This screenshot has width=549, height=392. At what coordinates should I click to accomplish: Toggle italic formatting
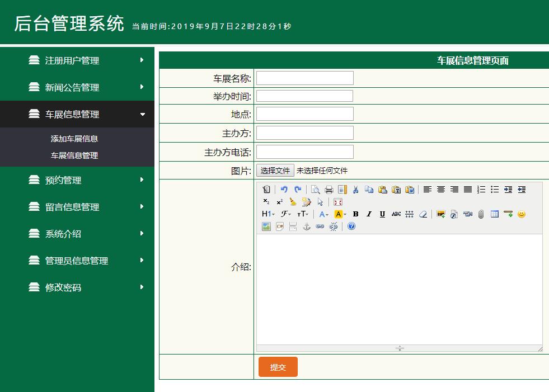click(x=369, y=214)
